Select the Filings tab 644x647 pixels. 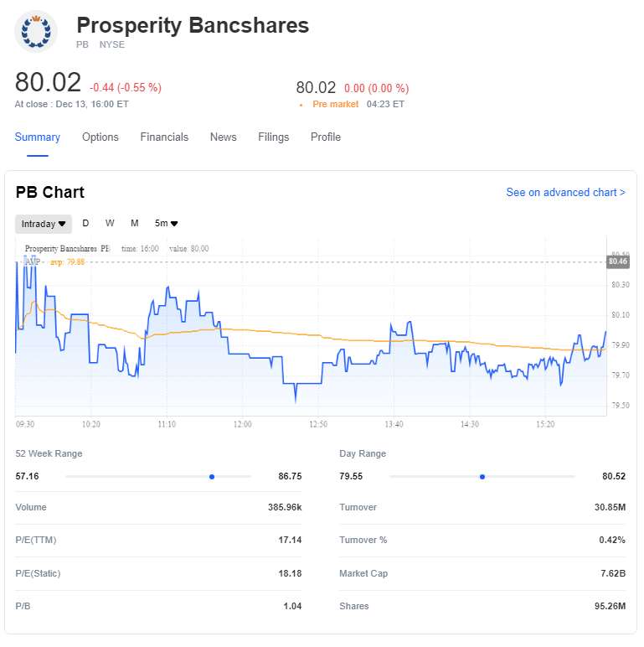click(x=274, y=137)
